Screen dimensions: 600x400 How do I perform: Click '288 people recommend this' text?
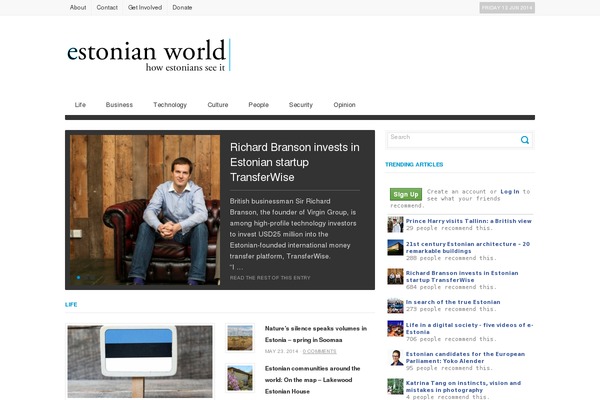click(451, 258)
